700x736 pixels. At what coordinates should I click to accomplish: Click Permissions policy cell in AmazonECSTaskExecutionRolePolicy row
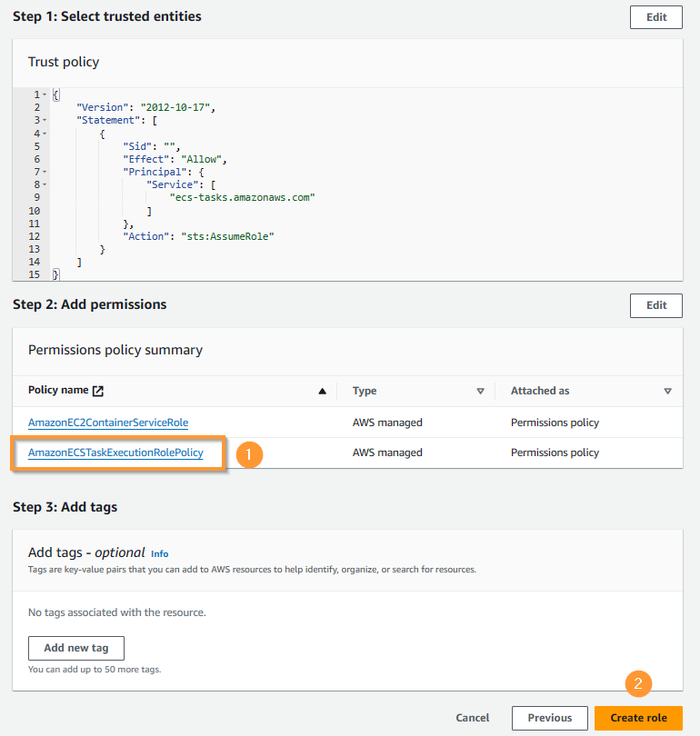pyautogui.click(x=555, y=453)
